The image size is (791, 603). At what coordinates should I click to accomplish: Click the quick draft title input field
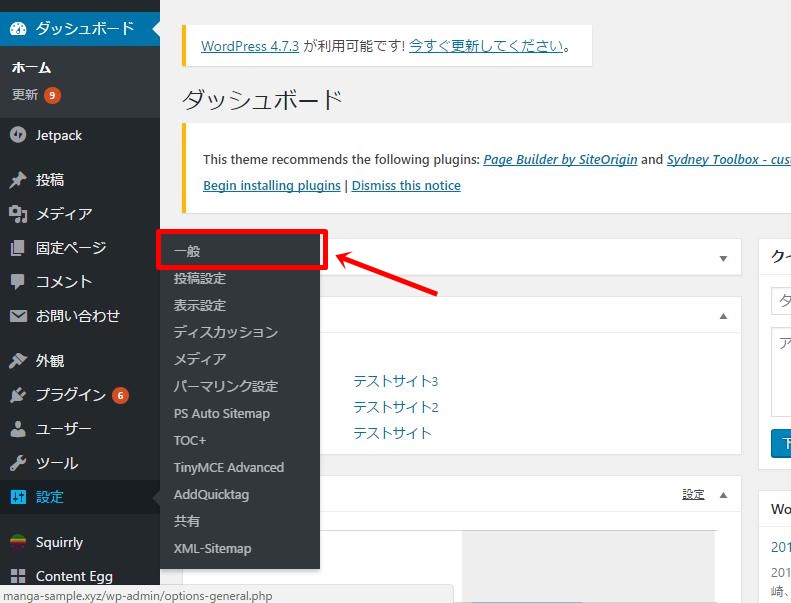coord(781,301)
